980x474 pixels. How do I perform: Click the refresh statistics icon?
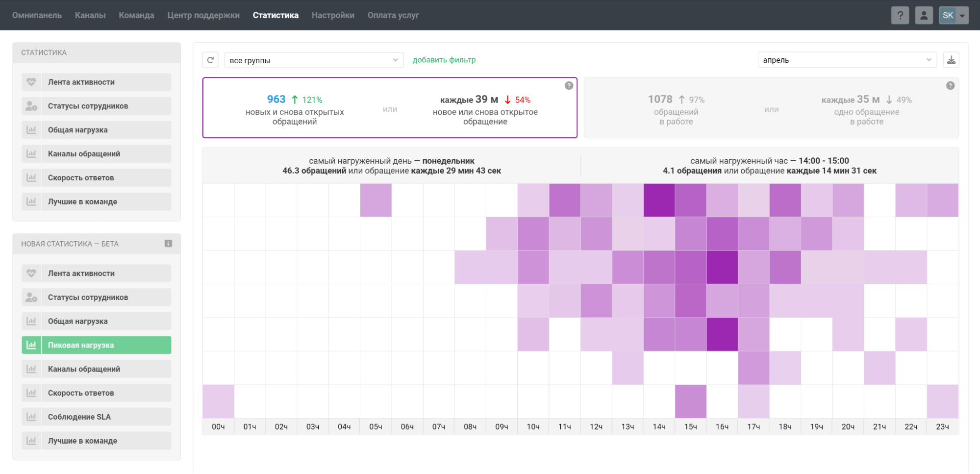click(210, 60)
